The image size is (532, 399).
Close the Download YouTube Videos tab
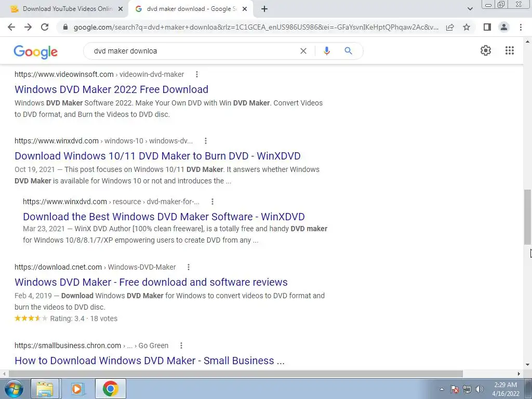[x=121, y=9]
